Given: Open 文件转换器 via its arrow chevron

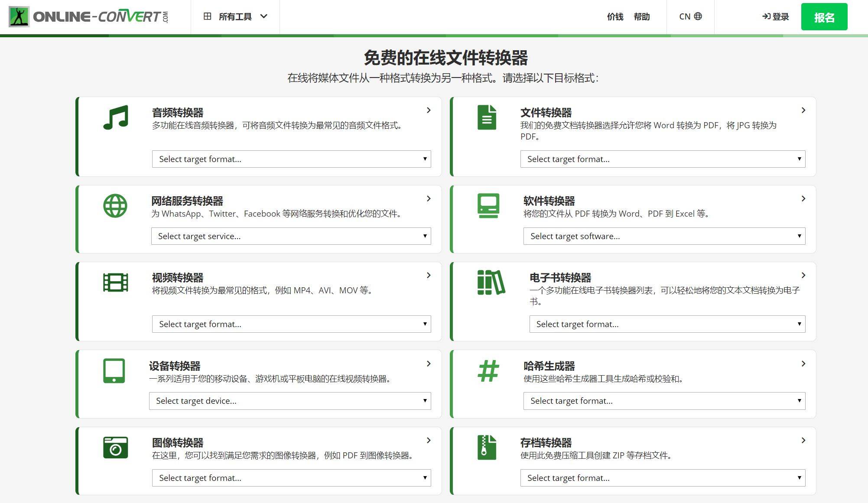Looking at the screenshot, I should pyautogui.click(x=803, y=110).
